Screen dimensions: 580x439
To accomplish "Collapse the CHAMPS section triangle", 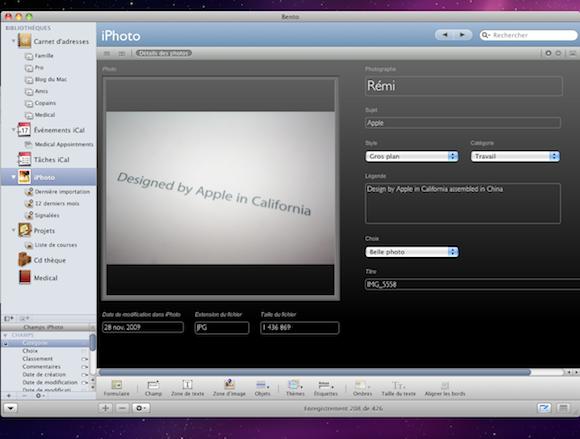I will click(x=5, y=335).
